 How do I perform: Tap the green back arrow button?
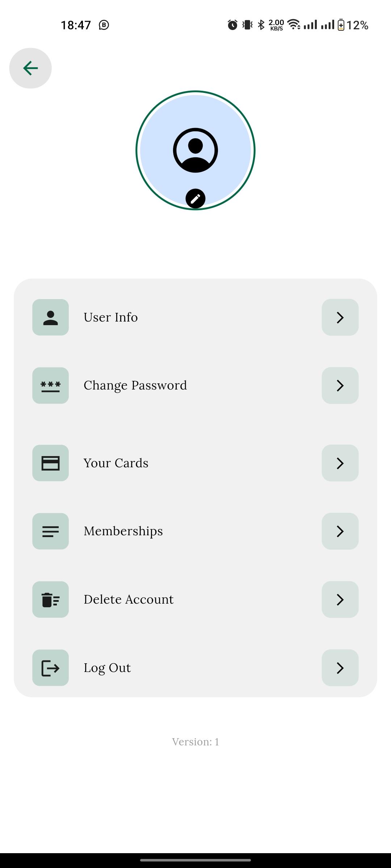[30, 68]
